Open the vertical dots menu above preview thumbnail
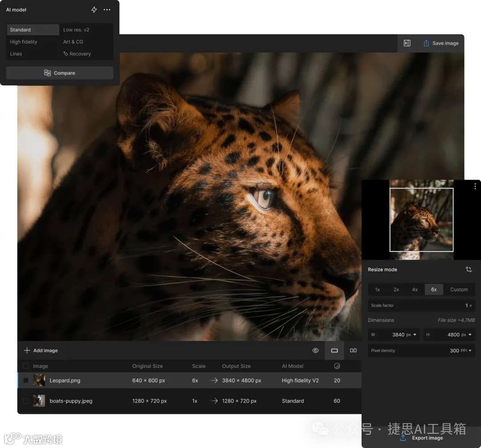 [475, 186]
